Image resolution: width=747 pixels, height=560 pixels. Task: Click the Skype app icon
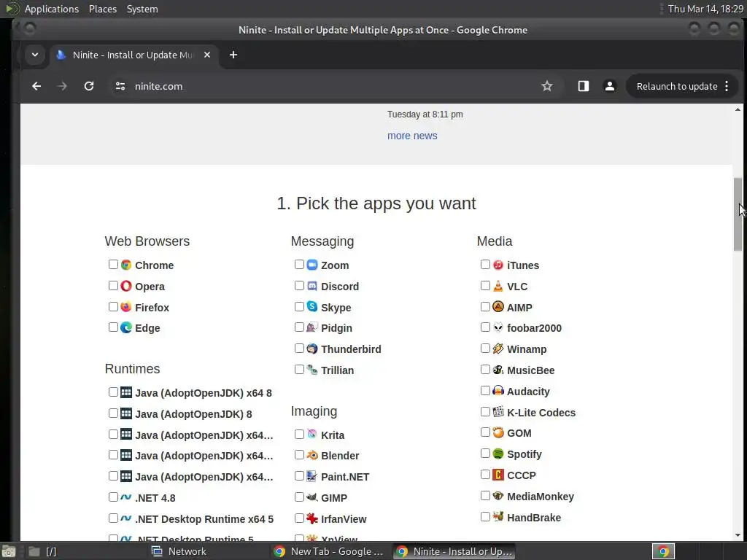[312, 307]
